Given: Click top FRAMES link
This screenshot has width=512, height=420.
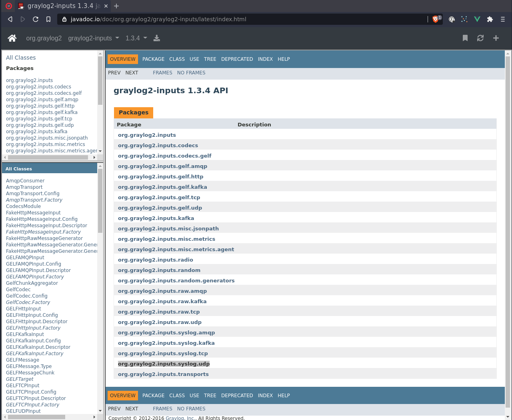Looking at the screenshot, I should pos(162,73).
